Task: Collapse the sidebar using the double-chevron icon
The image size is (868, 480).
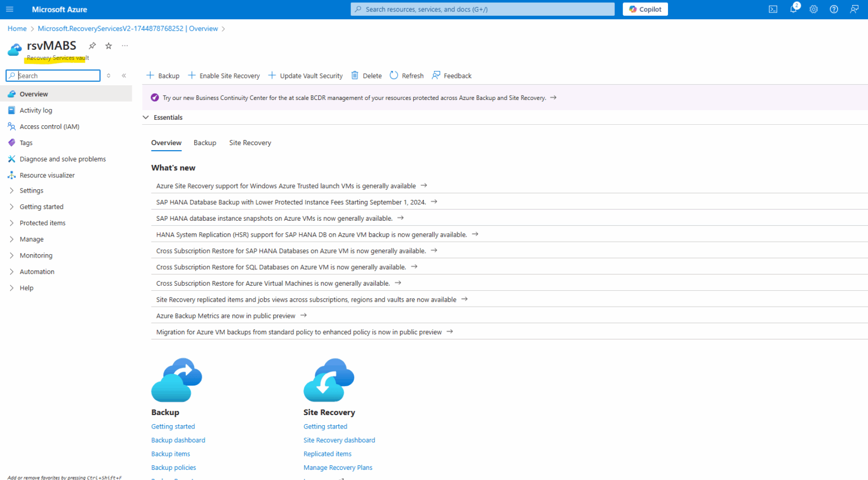Action: point(124,76)
